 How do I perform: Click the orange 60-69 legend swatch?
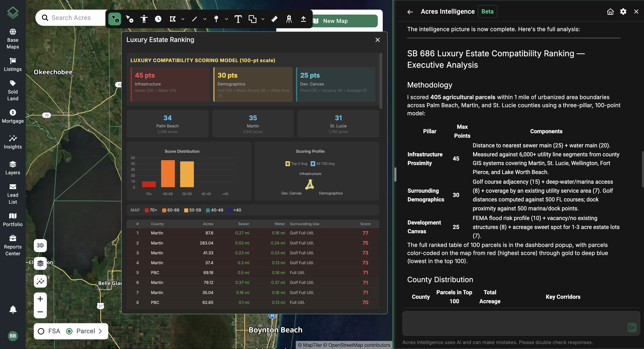click(x=164, y=210)
